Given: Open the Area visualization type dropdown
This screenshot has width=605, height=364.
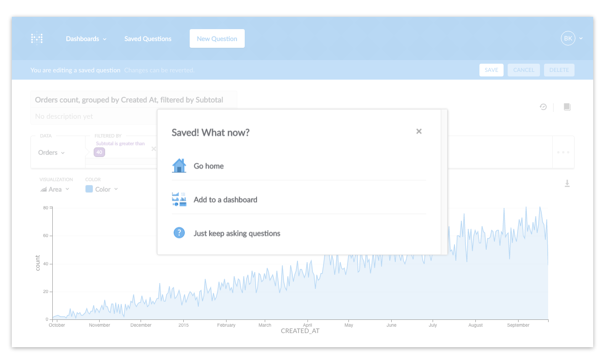Looking at the screenshot, I should pos(55,189).
